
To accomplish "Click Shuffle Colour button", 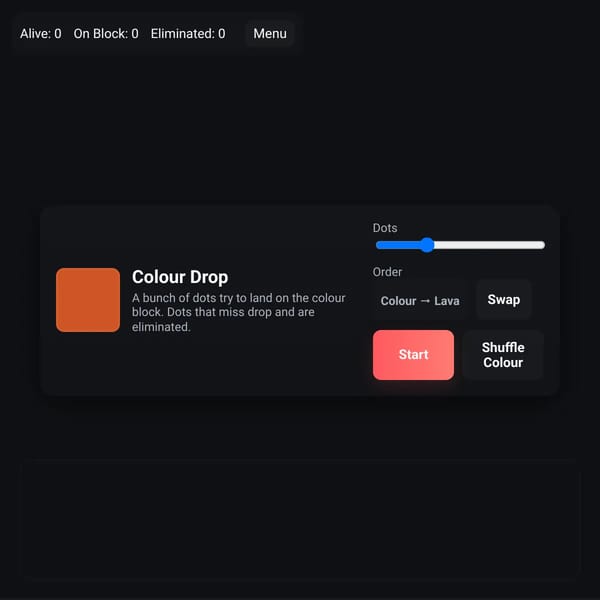I will 503,355.
